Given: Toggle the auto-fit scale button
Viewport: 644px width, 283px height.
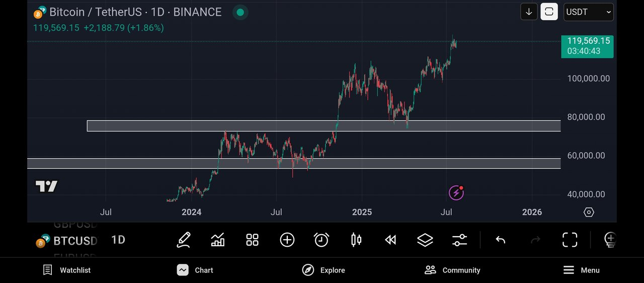Looking at the screenshot, I should click(549, 12).
